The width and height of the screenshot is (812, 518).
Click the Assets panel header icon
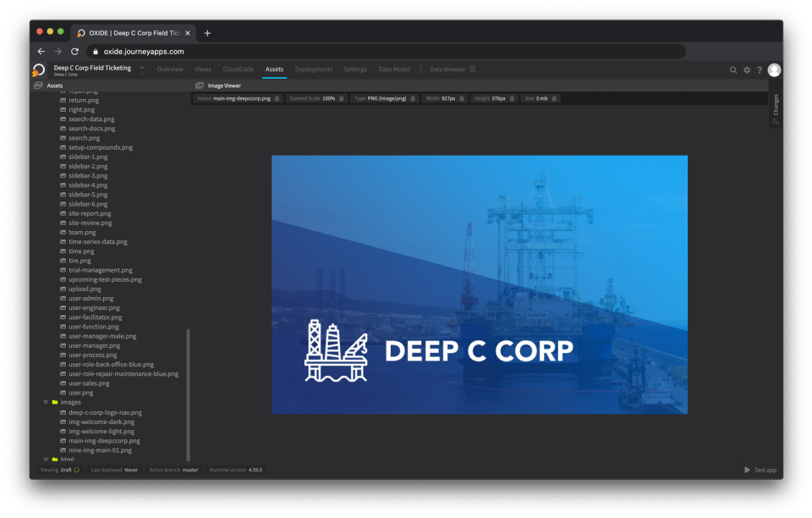coord(38,85)
